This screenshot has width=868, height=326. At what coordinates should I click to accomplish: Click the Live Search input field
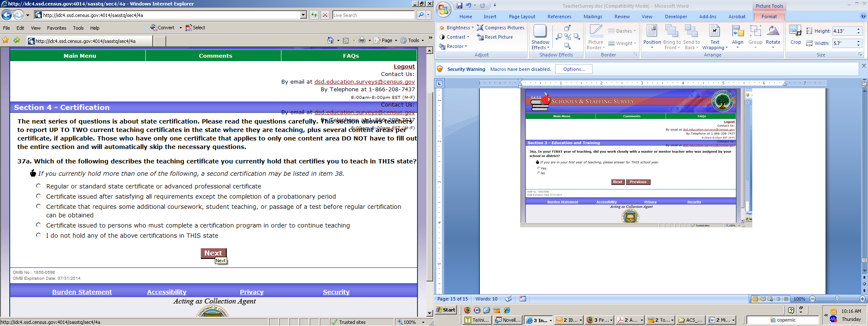373,15
